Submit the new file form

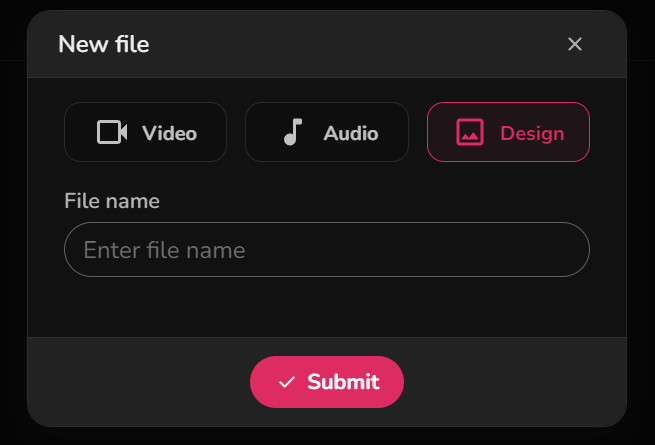pyautogui.click(x=327, y=382)
